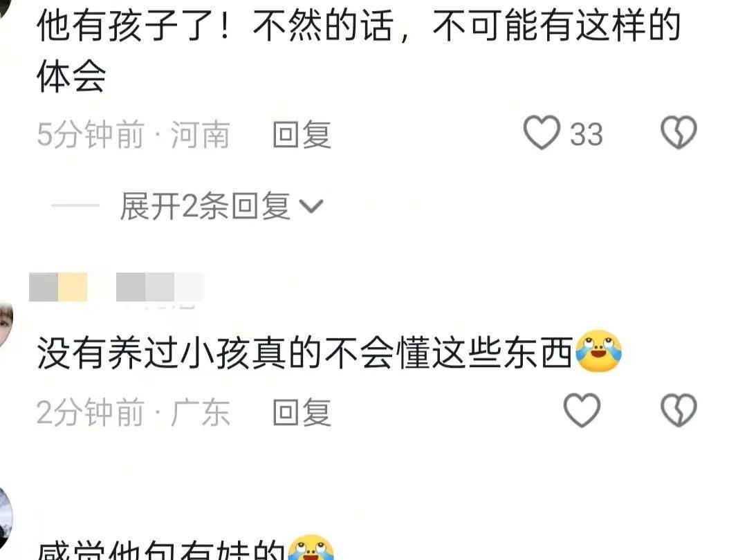This screenshot has height=560, width=738.
Task: Select the comment 感觉他包有娃的 text
Action: pyautogui.click(x=161, y=550)
